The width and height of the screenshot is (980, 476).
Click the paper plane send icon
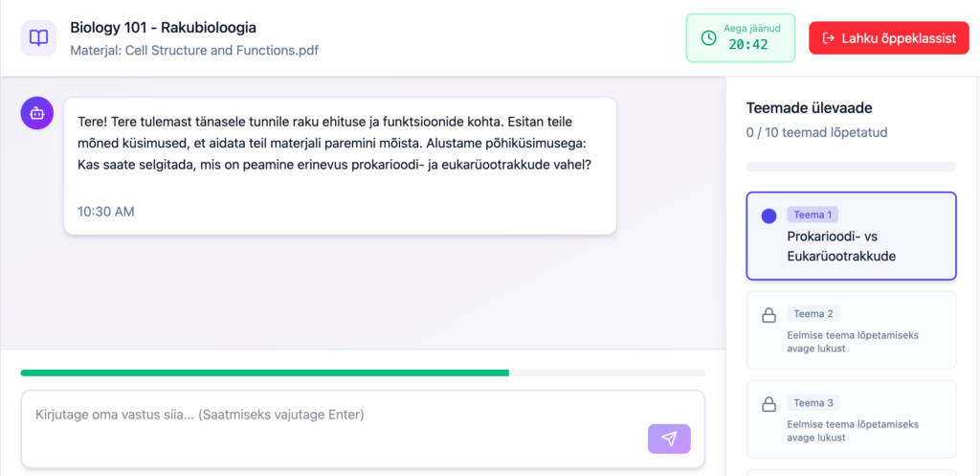coord(669,439)
